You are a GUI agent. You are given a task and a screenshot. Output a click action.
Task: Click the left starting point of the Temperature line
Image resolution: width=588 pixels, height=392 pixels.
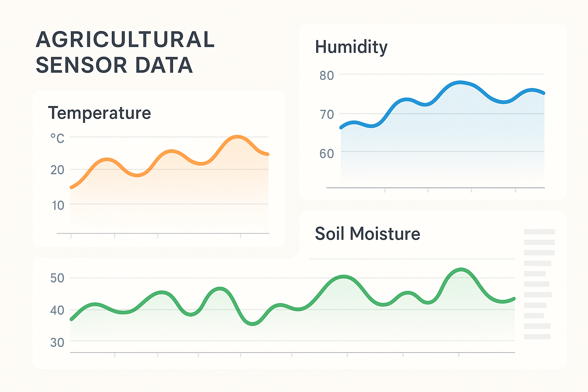(x=71, y=187)
